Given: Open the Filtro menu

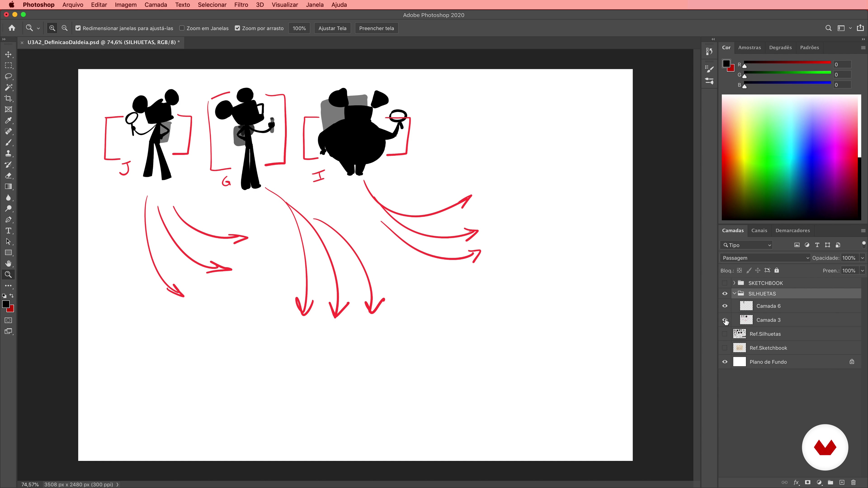Looking at the screenshot, I should [x=241, y=5].
